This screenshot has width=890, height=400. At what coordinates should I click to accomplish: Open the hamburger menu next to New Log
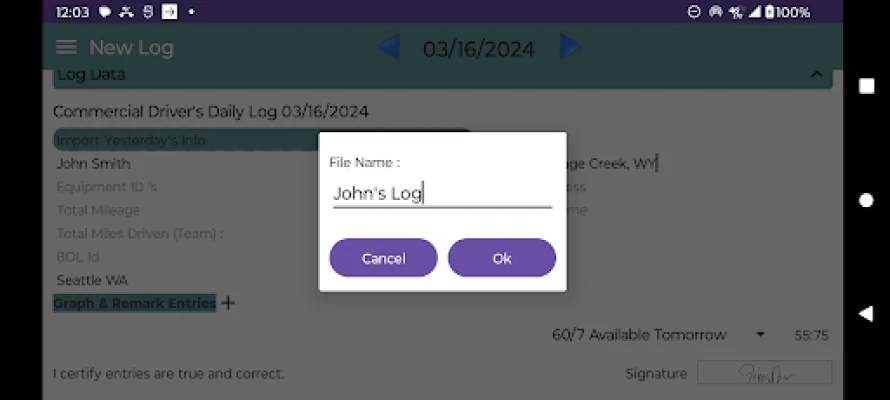coord(66,48)
